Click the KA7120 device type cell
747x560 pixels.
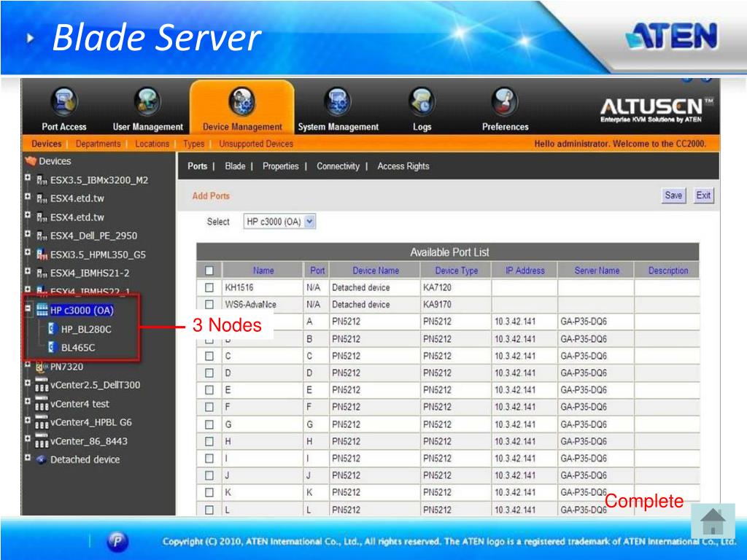456,287
